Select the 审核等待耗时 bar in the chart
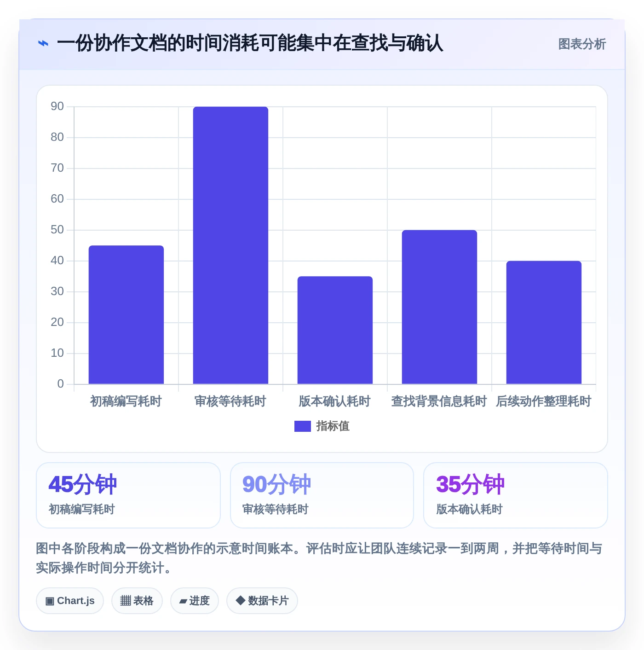 point(230,245)
